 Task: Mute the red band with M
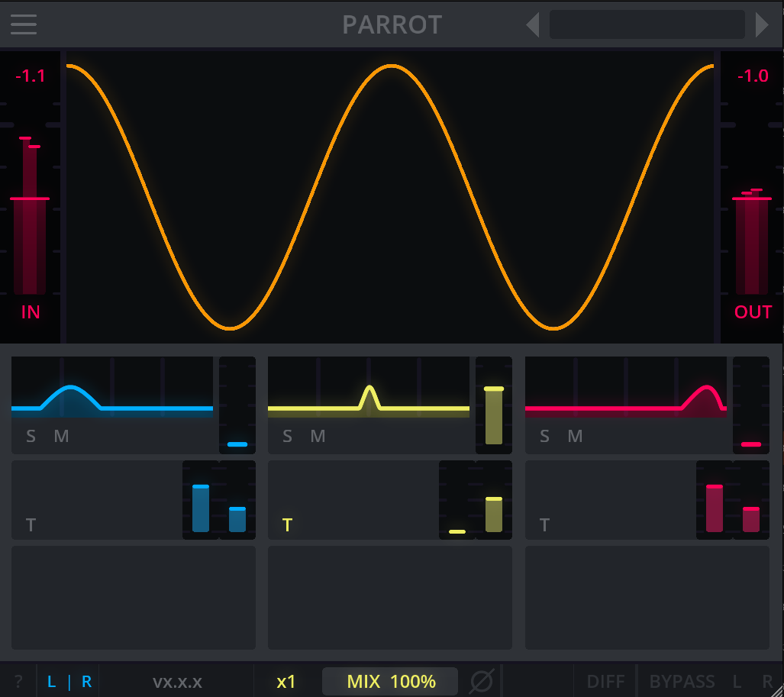point(575,436)
